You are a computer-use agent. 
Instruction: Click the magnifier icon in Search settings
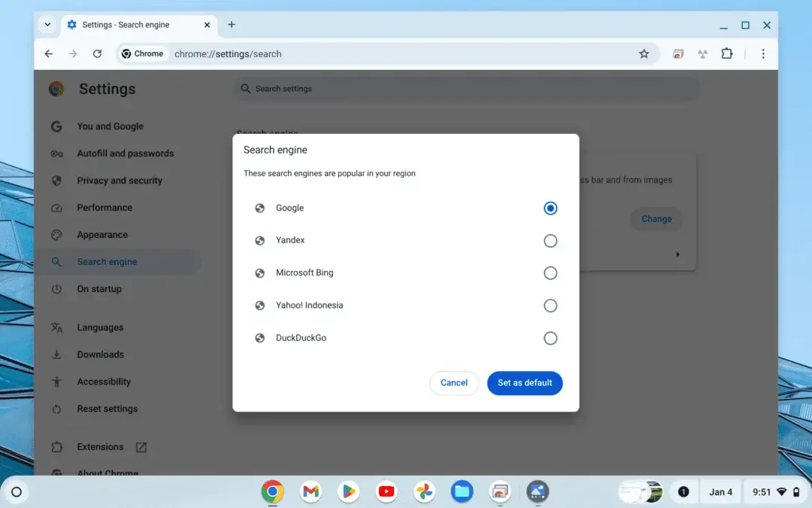point(245,89)
